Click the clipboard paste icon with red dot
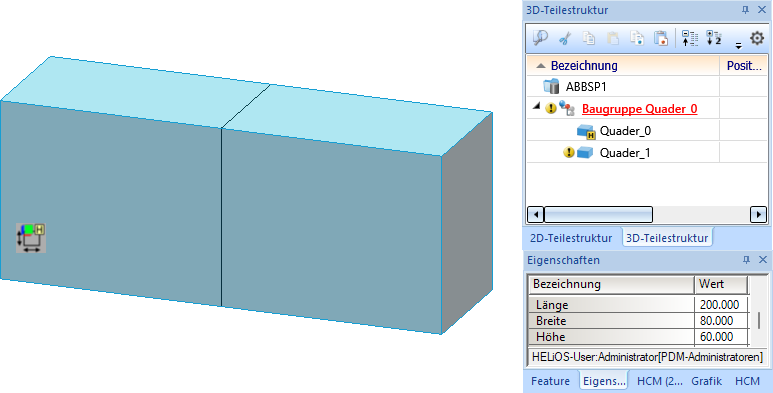Image resolution: width=773 pixels, height=393 pixels. tap(661, 38)
